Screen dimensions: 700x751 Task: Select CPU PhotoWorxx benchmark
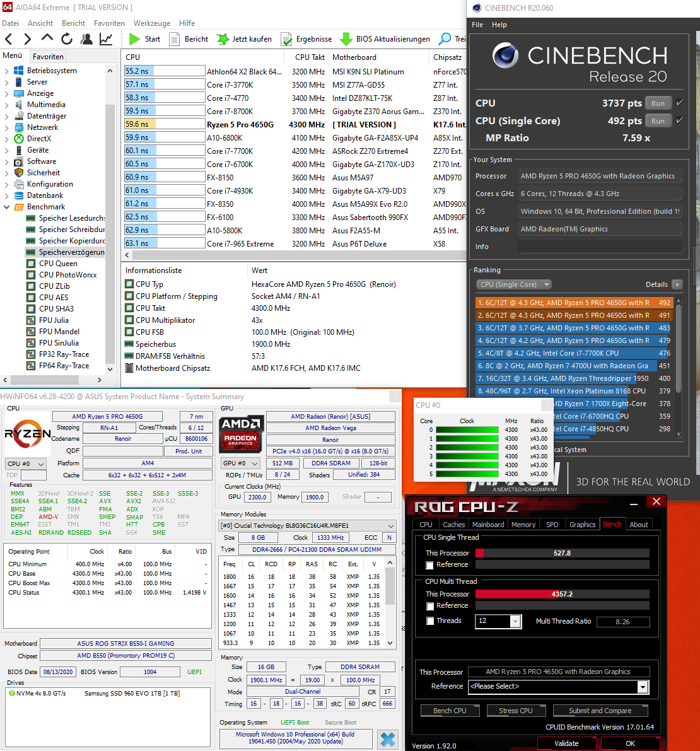67,275
